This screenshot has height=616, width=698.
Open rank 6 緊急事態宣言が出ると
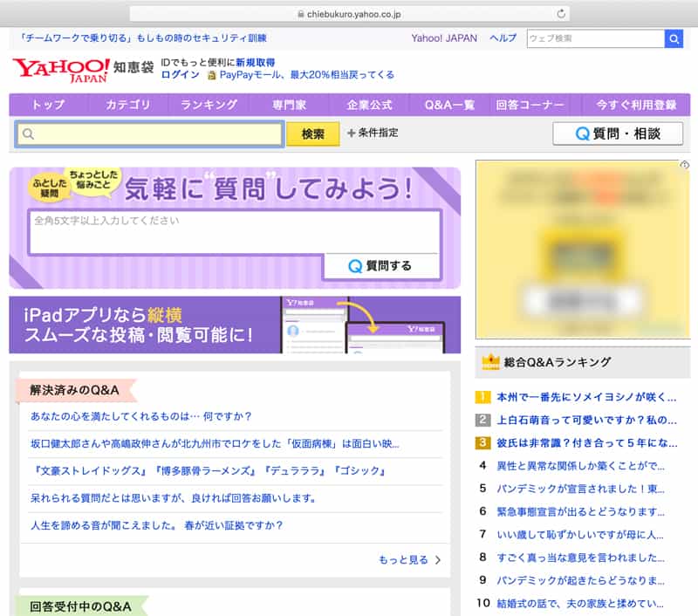click(580, 512)
